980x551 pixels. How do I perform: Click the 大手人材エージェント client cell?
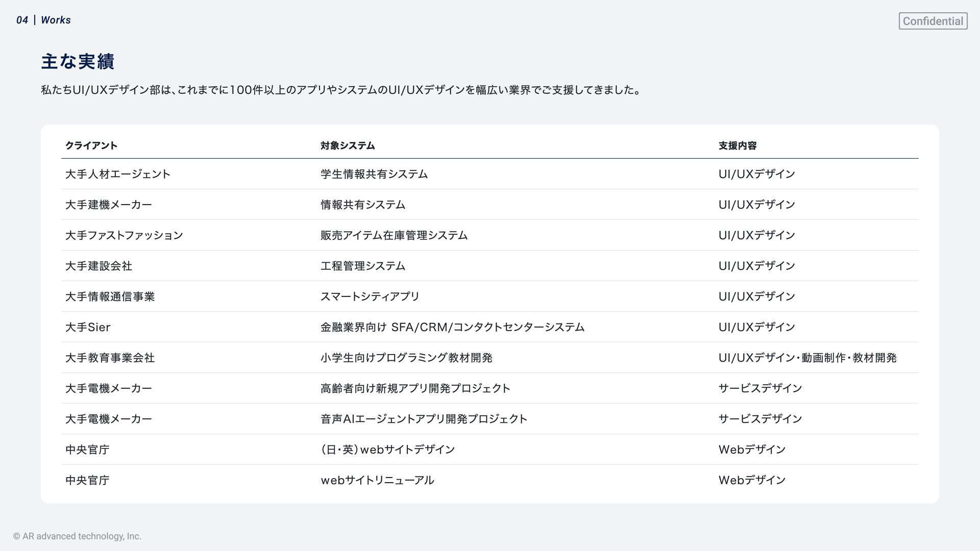coord(118,174)
